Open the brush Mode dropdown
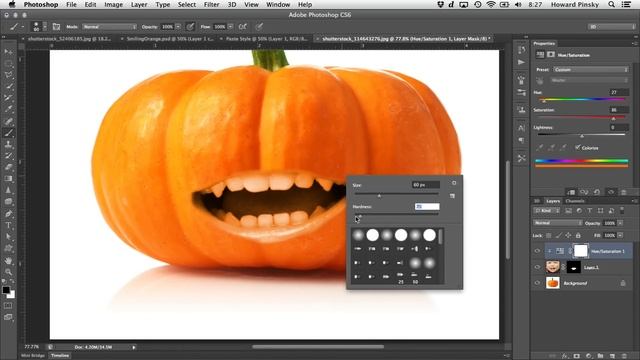 [109, 27]
